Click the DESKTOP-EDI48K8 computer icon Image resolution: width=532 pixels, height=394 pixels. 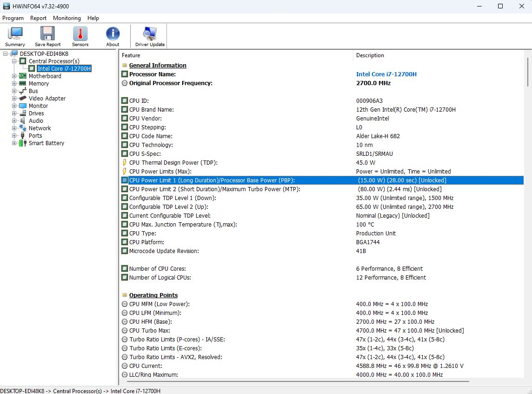point(14,53)
